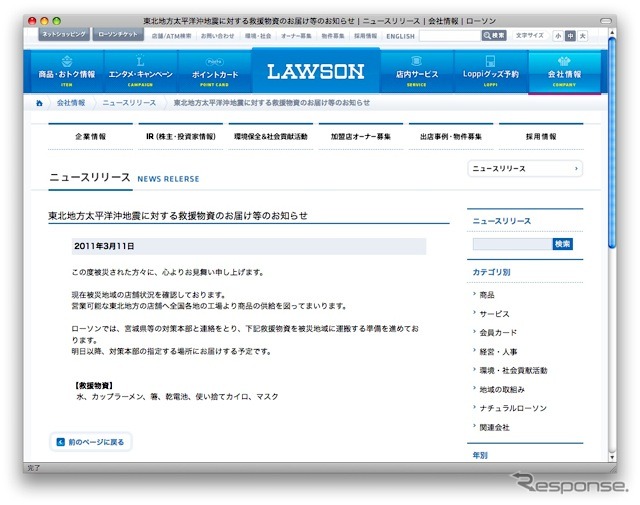640x505 pixels.
Task: Select the 出店事例・物件募集 tab
Action: (x=451, y=136)
